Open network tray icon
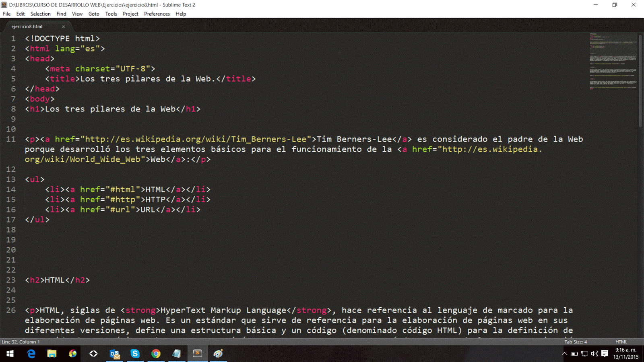Viewport: 644px width, 362px height. (585, 354)
